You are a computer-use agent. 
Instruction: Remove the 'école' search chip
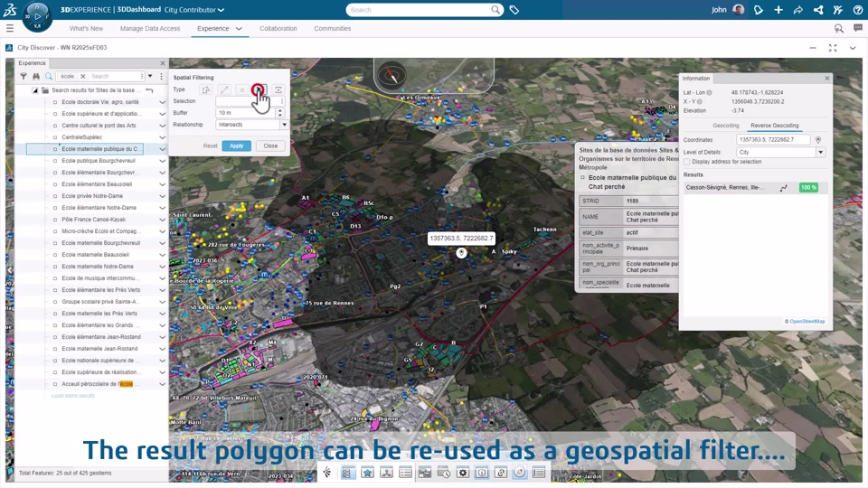tap(82, 76)
